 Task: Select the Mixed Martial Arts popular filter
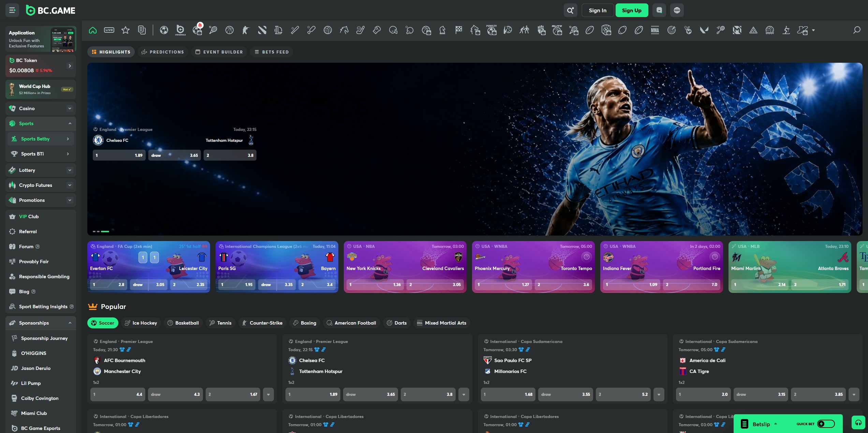(442, 323)
